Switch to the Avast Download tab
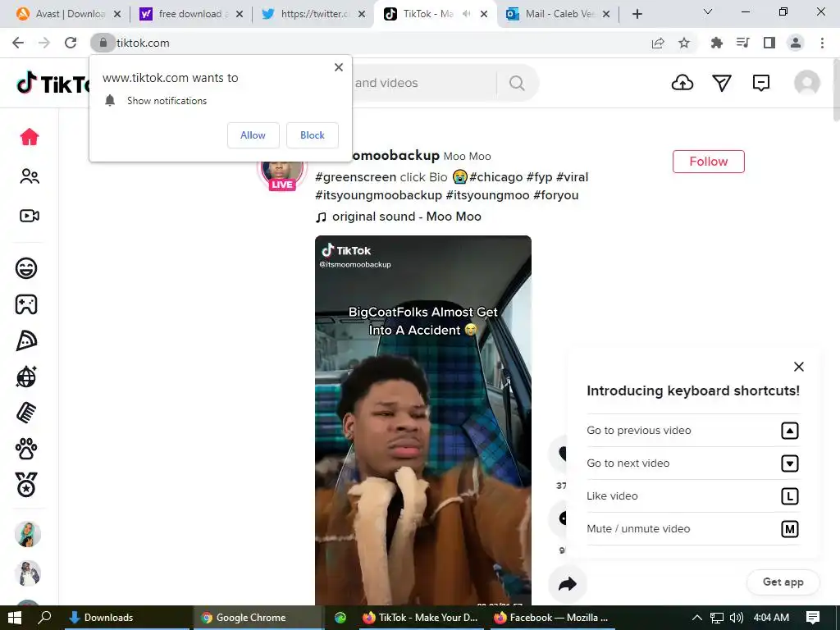The image size is (840, 630). [x=70, y=14]
